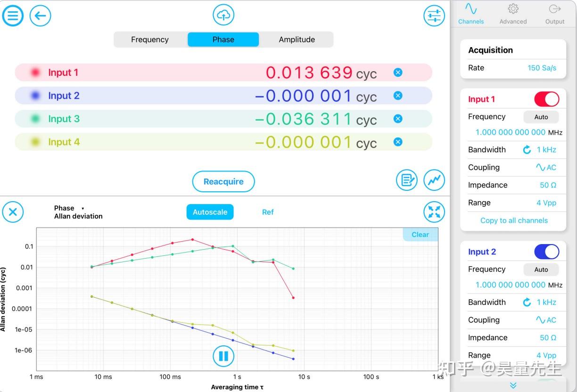Image resolution: width=577 pixels, height=392 pixels.
Task: Remove Input 3 with its x icon
Action: tap(398, 119)
